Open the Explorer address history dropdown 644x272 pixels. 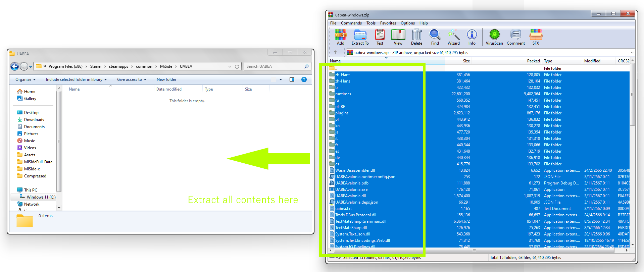point(230,66)
